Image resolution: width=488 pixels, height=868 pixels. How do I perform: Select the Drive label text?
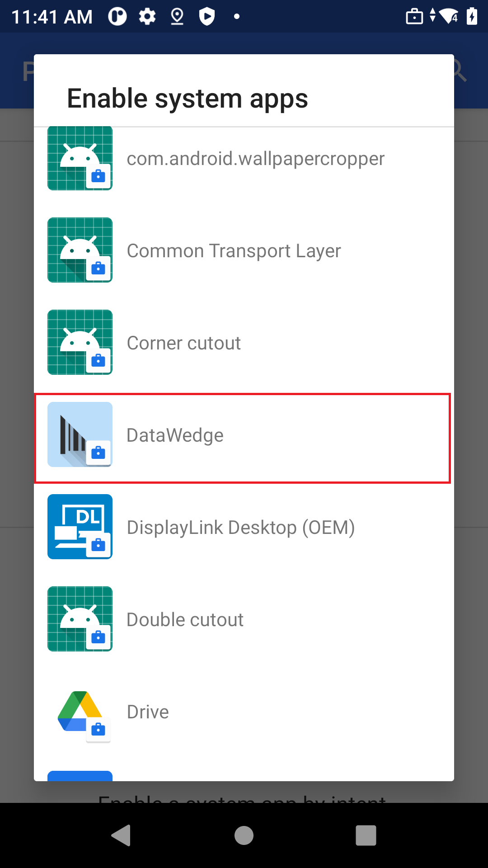[x=148, y=712]
